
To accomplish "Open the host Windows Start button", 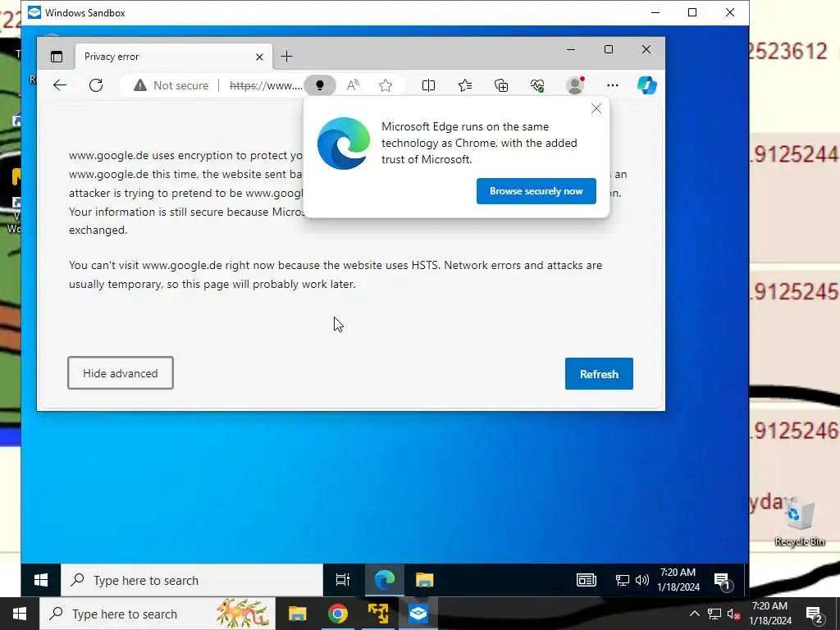I will click(20, 614).
